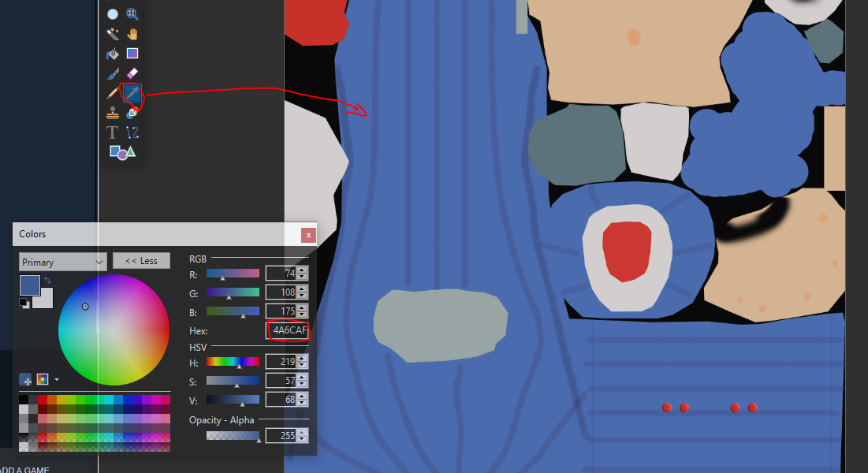The height and width of the screenshot is (473, 868).
Task: Click the Blue channel slider
Action: [x=233, y=311]
